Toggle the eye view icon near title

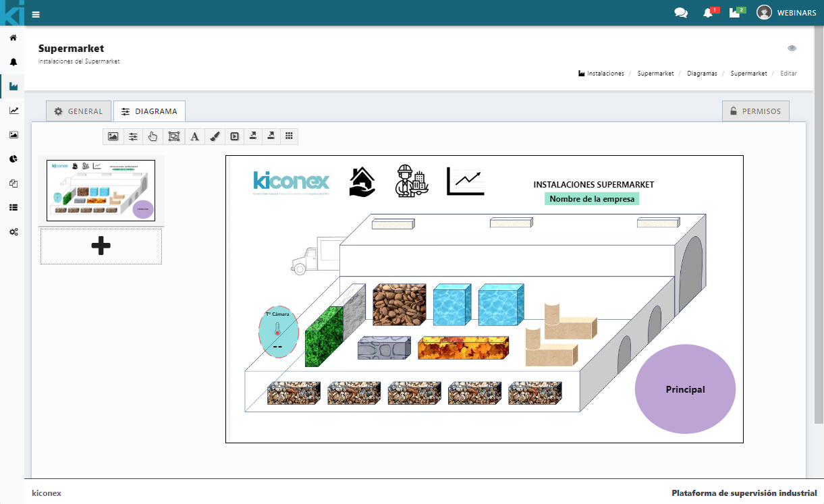click(792, 49)
